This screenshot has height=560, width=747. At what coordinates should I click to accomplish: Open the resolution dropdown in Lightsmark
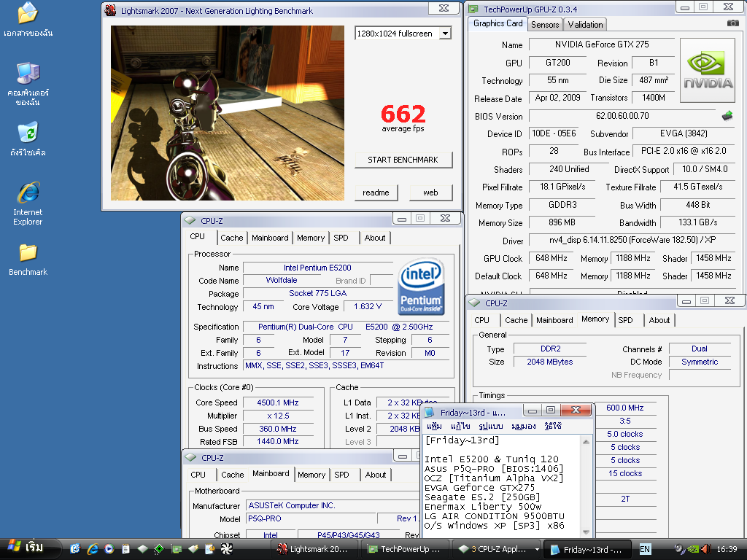[x=445, y=34]
